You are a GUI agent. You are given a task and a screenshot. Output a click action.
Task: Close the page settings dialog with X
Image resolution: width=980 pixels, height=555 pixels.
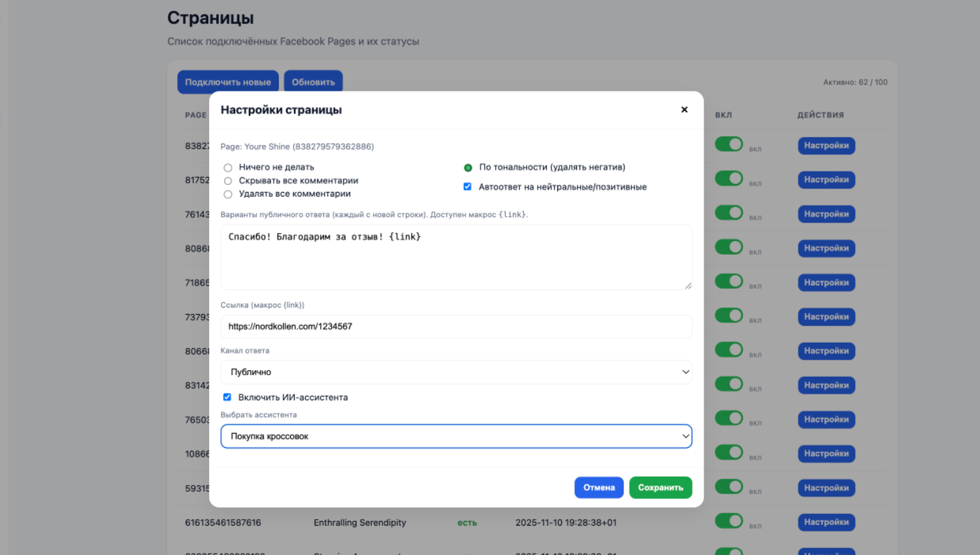coord(684,110)
